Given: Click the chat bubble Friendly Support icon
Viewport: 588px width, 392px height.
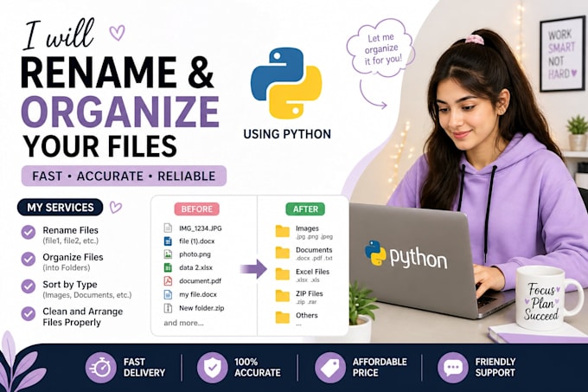Looking at the screenshot, I should [452, 367].
